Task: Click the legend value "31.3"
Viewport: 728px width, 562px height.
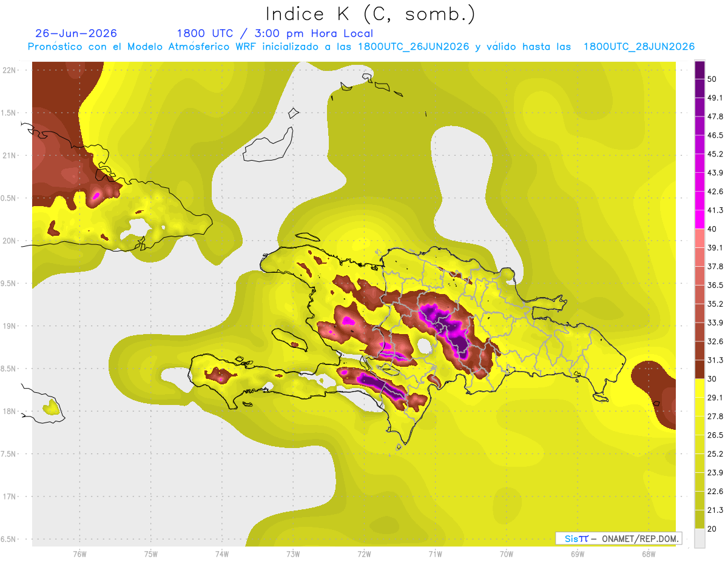Action: pyautogui.click(x=715, y=360)
